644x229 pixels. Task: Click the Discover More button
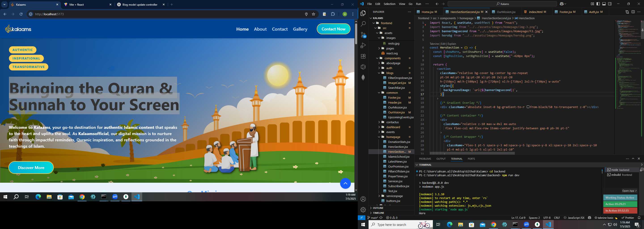(x=31, y=168)
